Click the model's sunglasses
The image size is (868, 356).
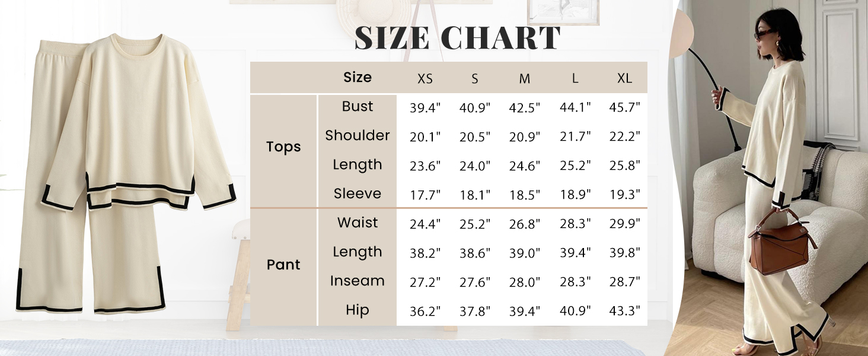tap(764, 35)
